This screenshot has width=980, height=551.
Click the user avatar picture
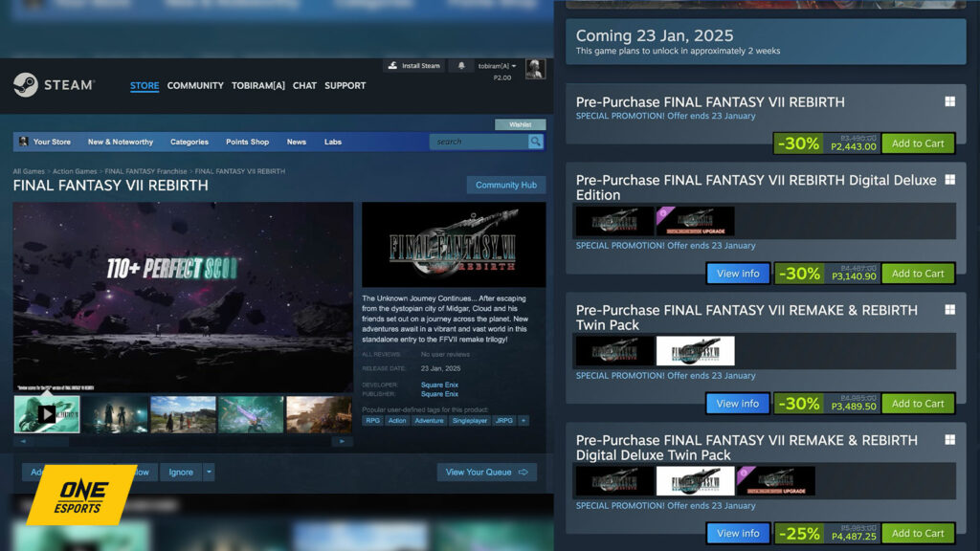pos(535,69)
